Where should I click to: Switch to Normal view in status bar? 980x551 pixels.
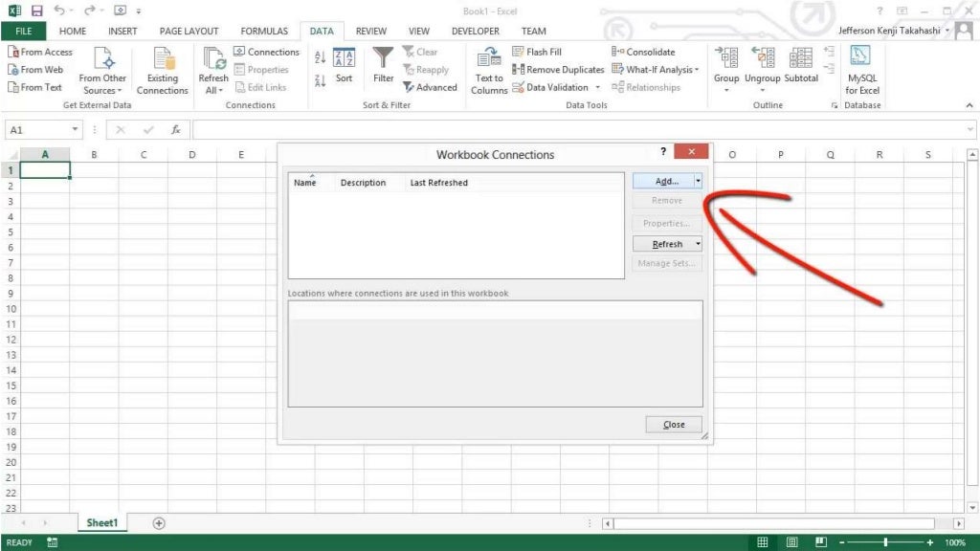(x=763, y=542)
